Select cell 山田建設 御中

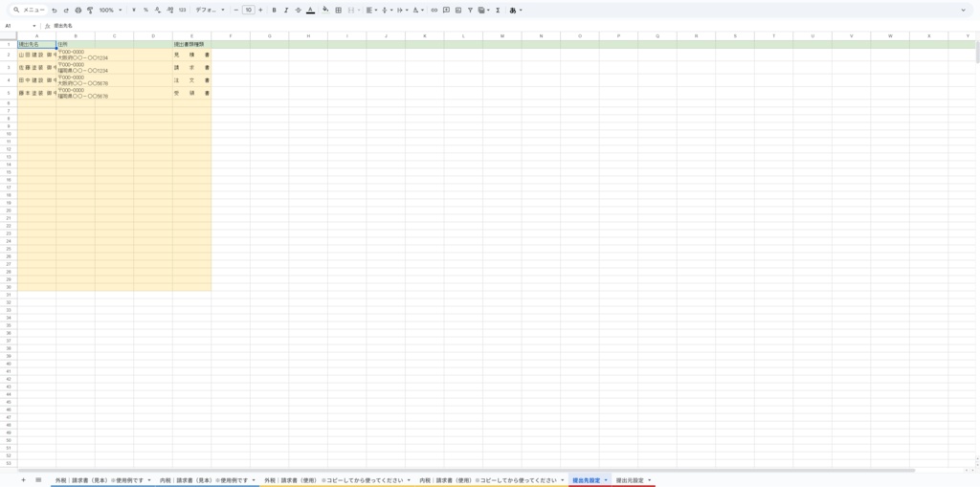coord(37,55)
